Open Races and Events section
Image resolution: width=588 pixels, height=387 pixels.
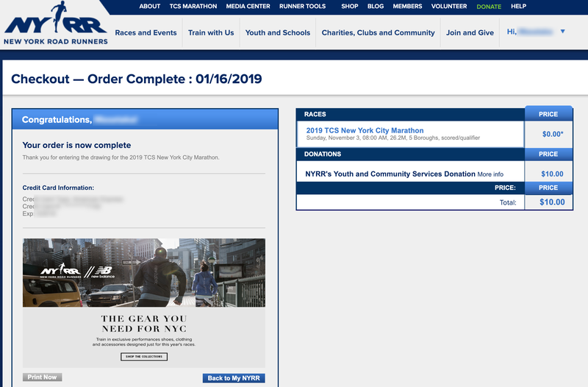point(146,32)
